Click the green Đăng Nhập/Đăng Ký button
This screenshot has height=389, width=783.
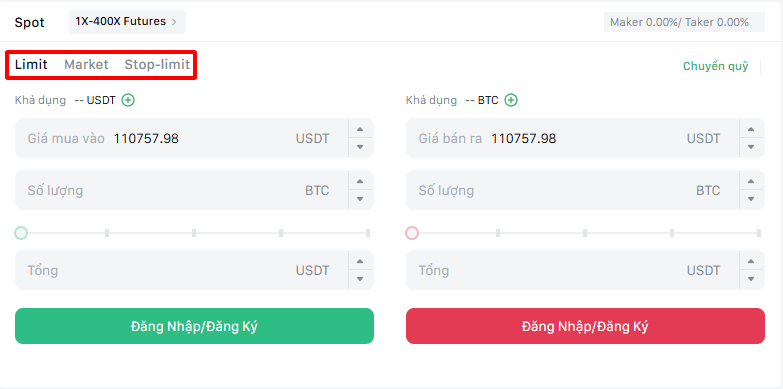194,326
